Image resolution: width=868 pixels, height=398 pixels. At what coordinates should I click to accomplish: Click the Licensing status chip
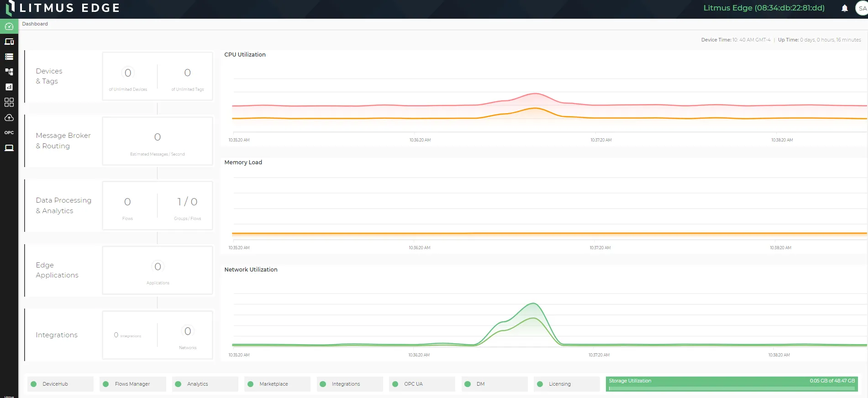coord(567,384)
